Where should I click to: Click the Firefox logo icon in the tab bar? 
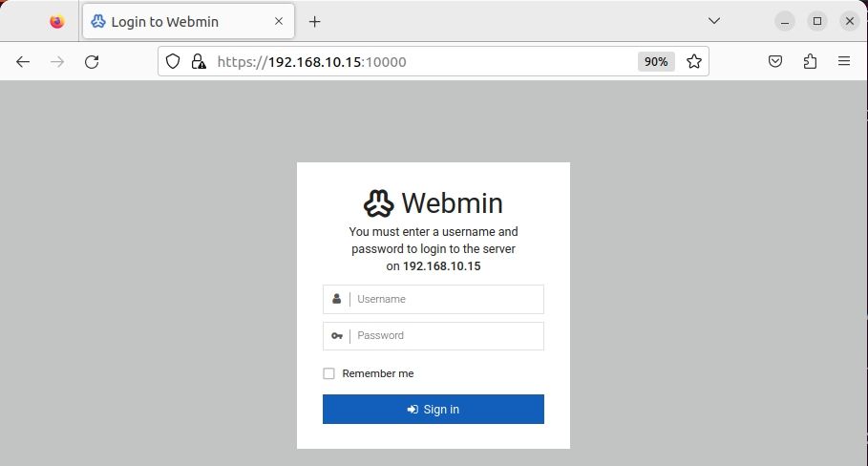click(57, 22)
